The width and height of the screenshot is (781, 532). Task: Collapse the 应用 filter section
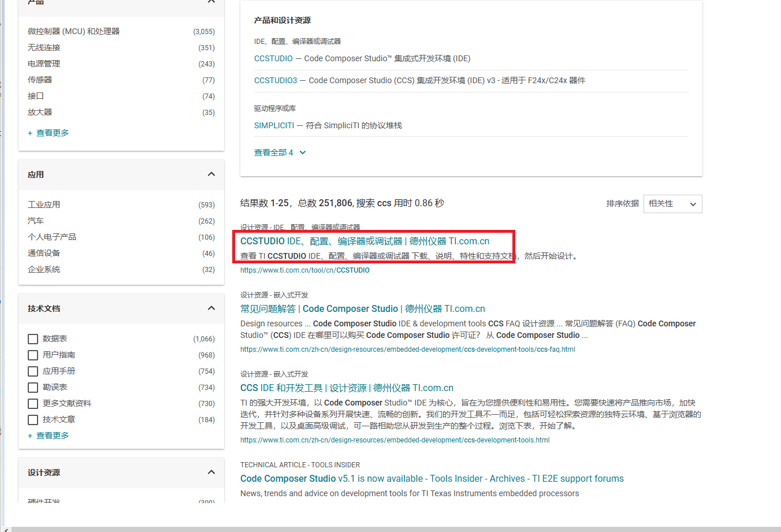point(211,174)
